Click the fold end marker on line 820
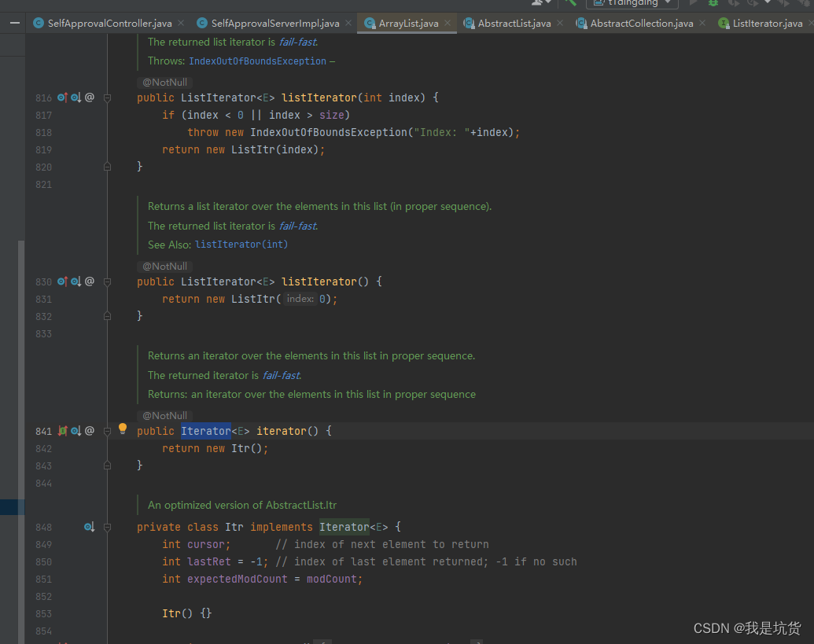814x644 pixels. point(108,167)
